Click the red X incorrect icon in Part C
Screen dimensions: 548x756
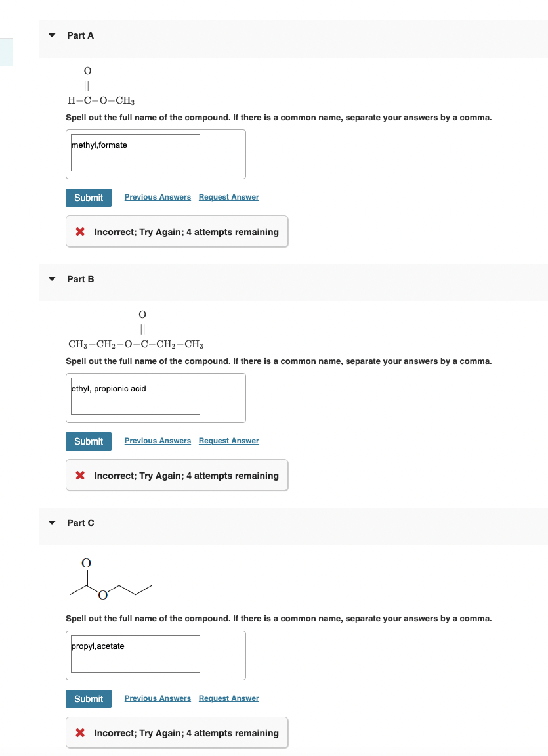click(x=81, y=732)
